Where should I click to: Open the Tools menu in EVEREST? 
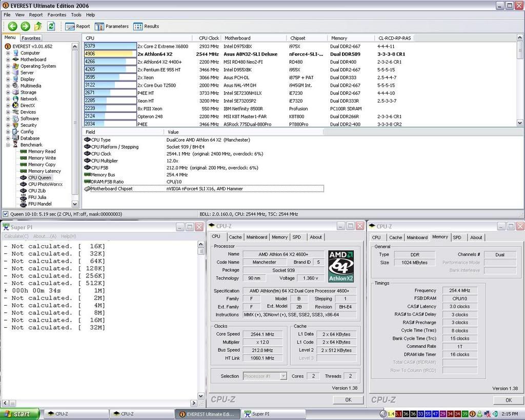(76, 15)
